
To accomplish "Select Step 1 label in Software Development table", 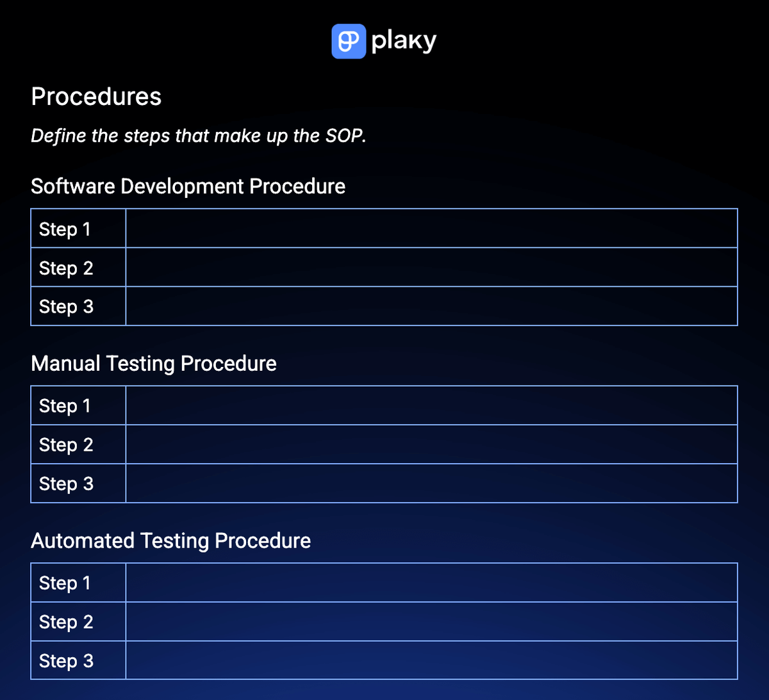I will click(65, 229).
